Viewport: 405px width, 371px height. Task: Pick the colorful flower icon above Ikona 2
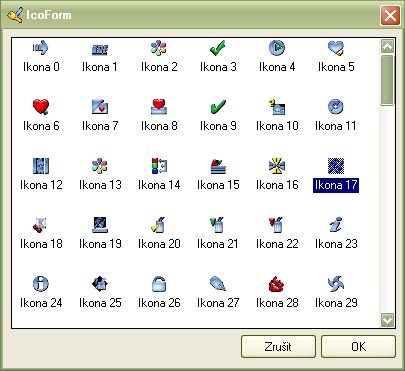pos(159,48)
